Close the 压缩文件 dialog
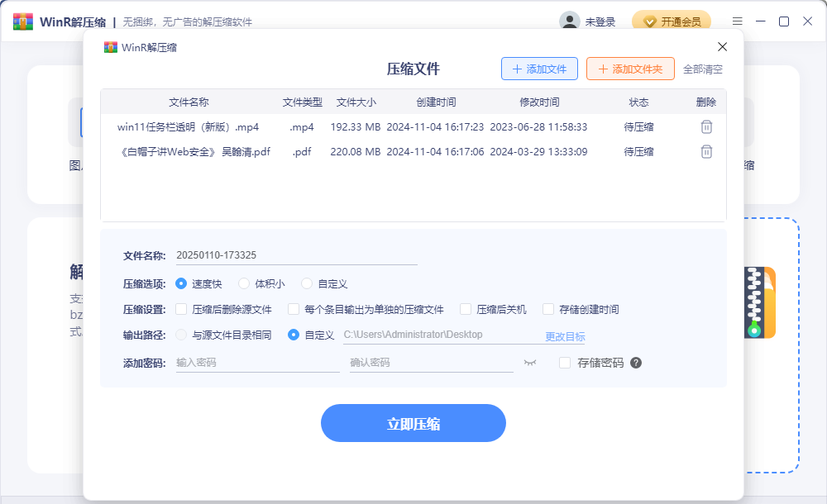The height and width of the screenshot is (504, 827). [722, 47]
